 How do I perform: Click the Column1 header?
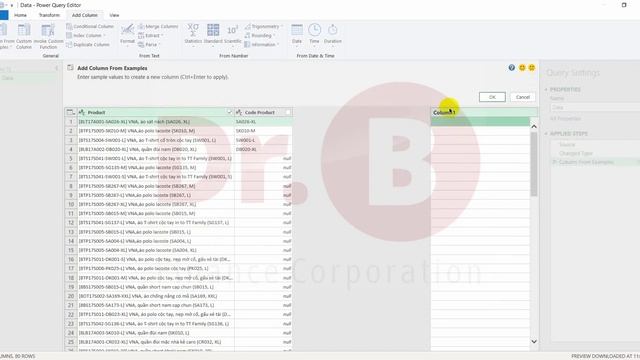click(484, 112)
